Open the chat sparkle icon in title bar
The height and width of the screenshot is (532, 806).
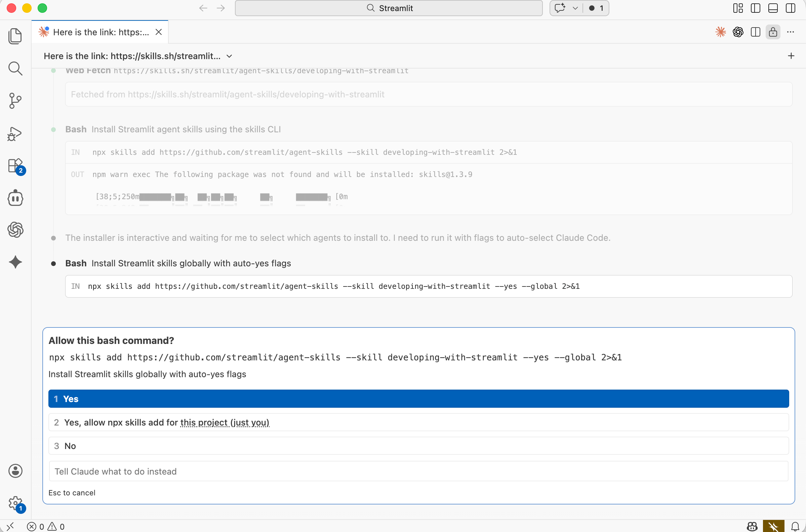click(560, 8)
